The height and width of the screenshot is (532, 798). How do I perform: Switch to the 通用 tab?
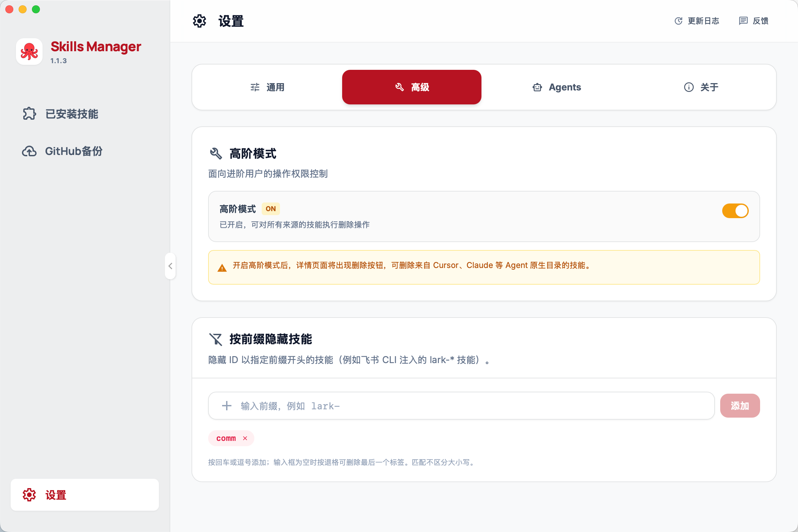pyautogui.click(x=268, y=87)
